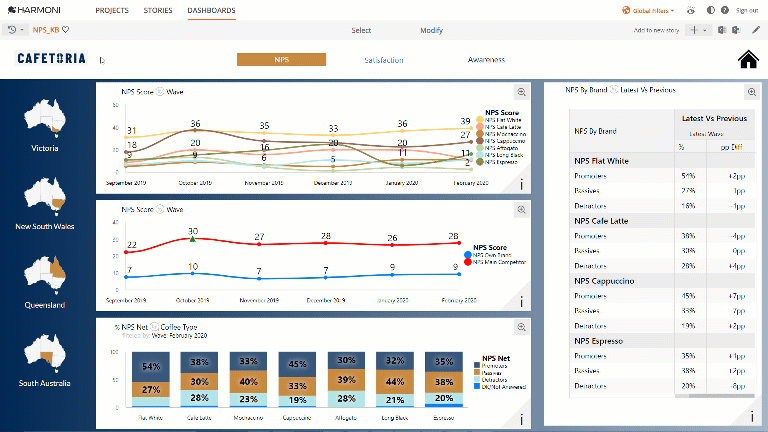Open the history dropdown arrow
Viewport: 768px width, 432px height.
click(22, 30)
